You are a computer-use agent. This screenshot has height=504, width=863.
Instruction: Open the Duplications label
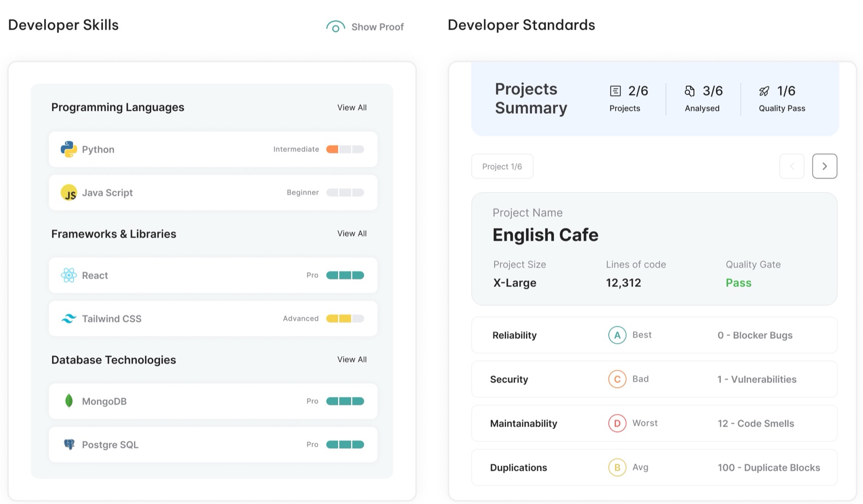pos(518,467)
